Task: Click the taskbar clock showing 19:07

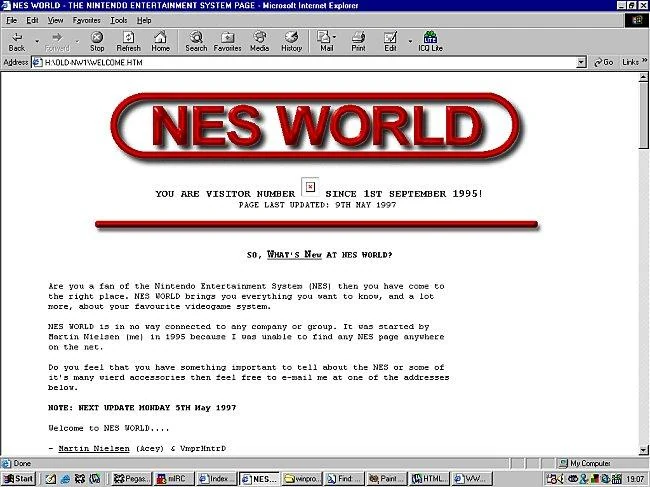Action: 635,479
